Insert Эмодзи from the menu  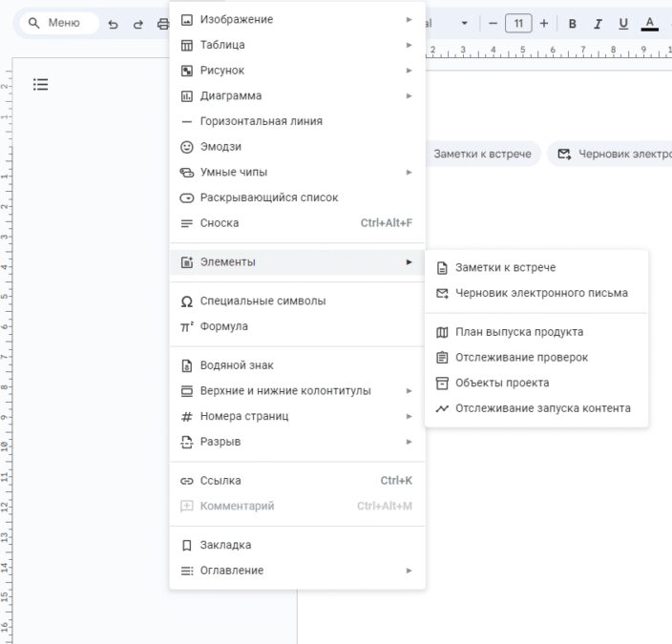pos(220,147)
